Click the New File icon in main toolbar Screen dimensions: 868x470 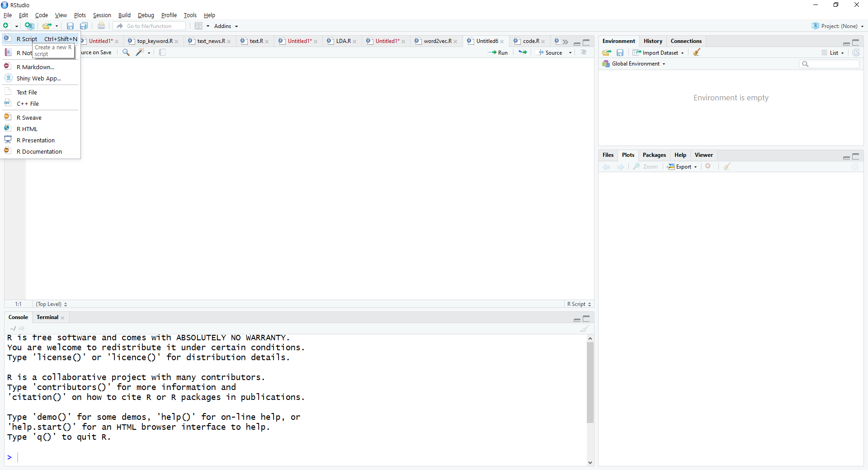[x=6, y=26]
